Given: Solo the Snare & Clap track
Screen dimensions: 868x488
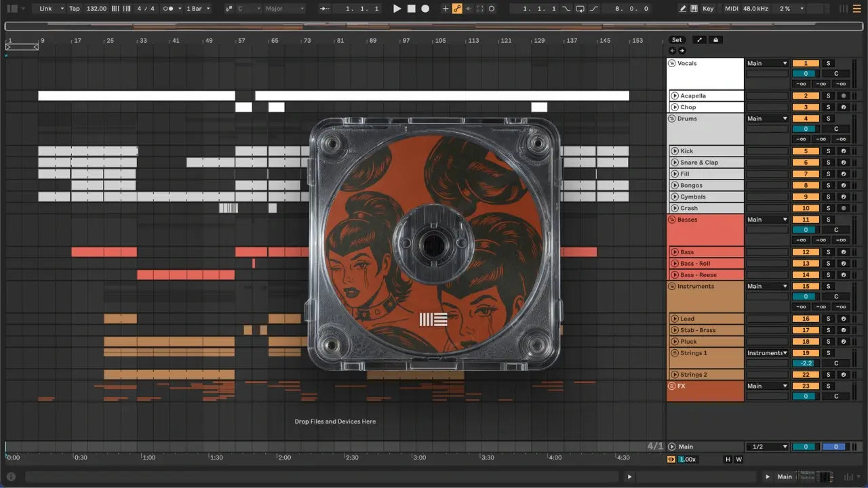Looking at the screenshot, I should pos(828,163).
